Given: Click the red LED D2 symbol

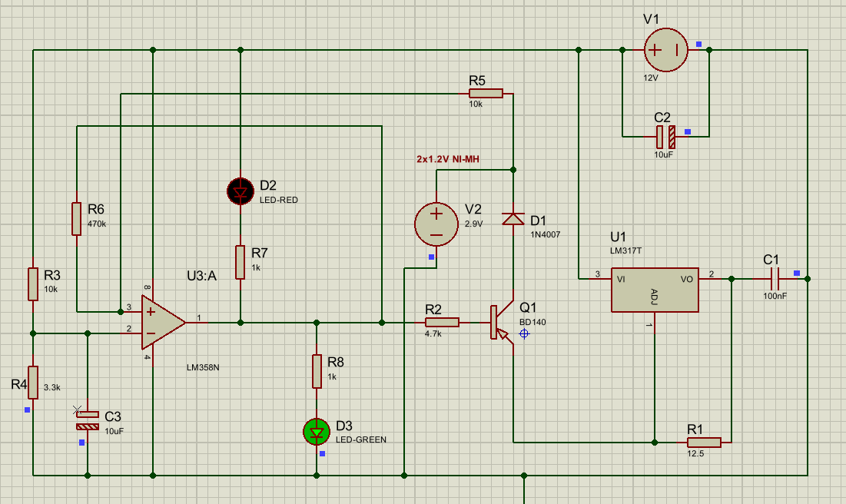Looking at the screenshot, I should (x=241, y=191).
